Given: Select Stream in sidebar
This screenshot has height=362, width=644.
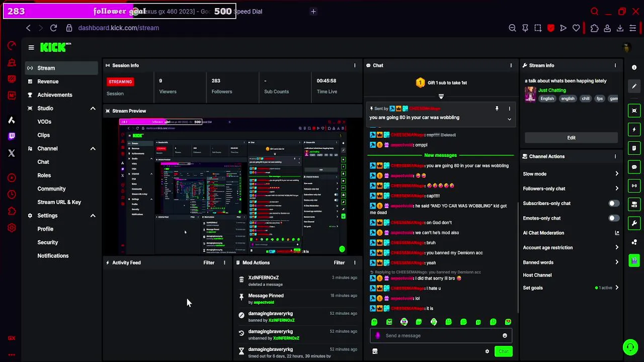Looking at the screenshot, I should click(61, 68).
